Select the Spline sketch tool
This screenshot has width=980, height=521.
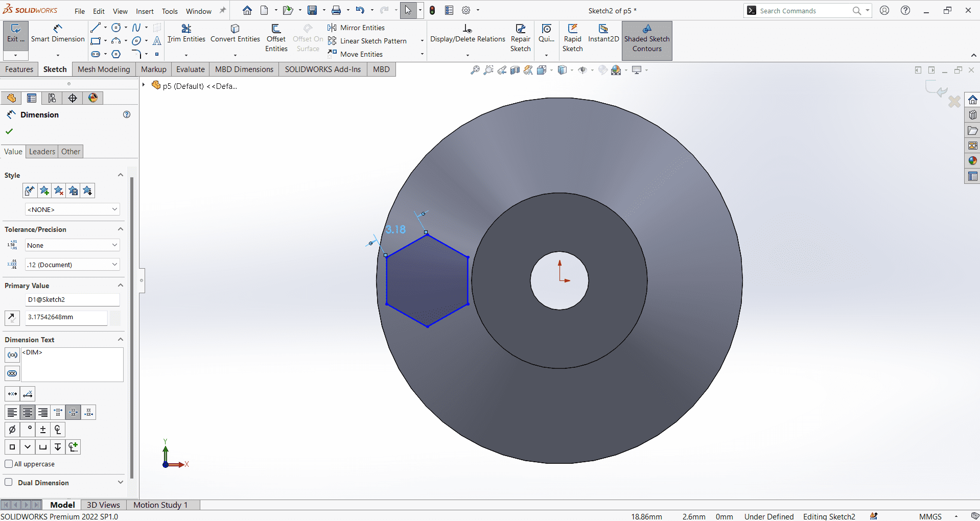pos(136,28)
